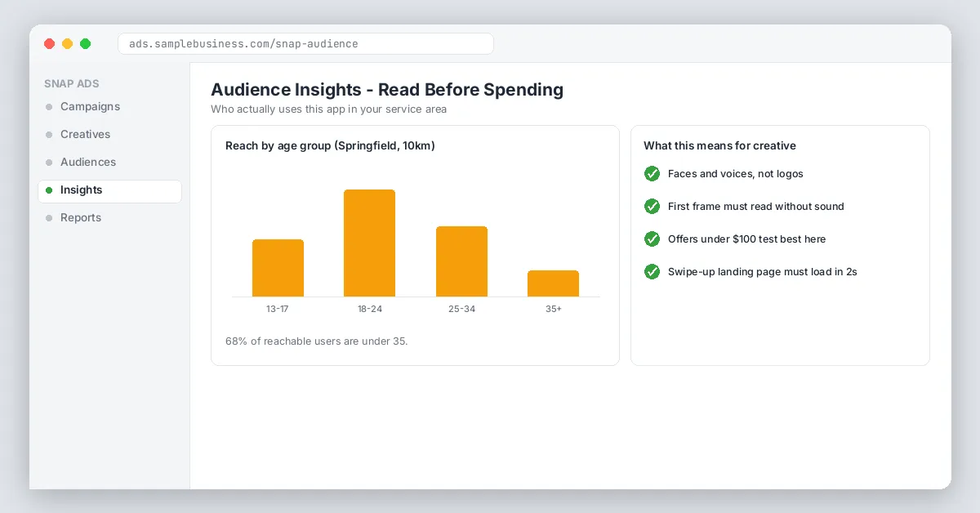The width and height of the screenshot is (980, 513).
Task: Click the check icon for Swipe-up landing page
Action: point(652,271)
